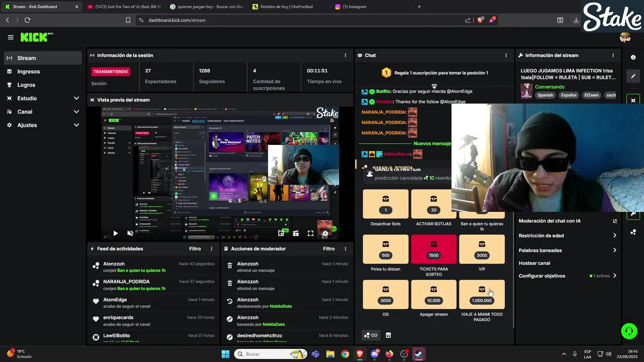Click the Spanish tag

click(x=545, y=95)
